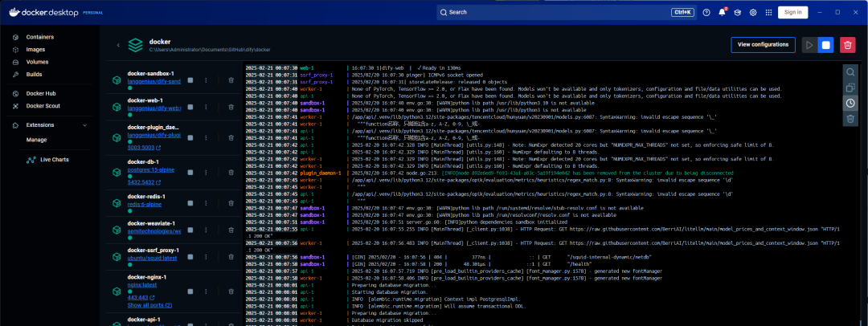Delete the docker compose project with red trash
868x326 pixels.
848,45
